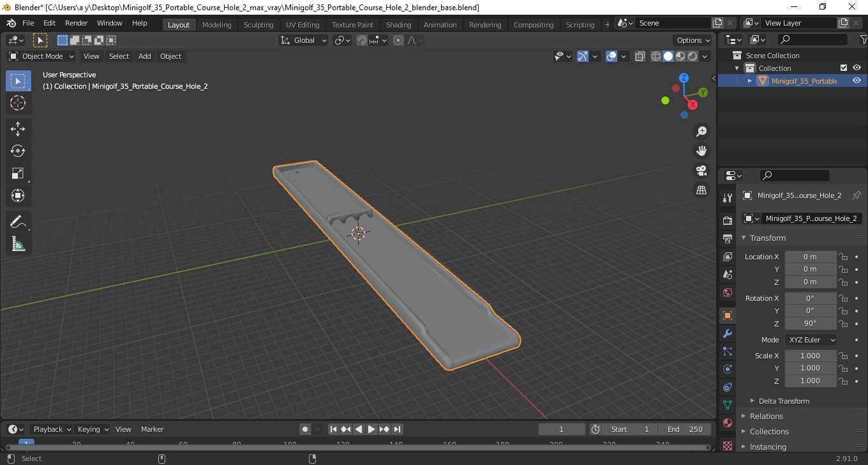
Task: Switch to Modeling workspace tab
Action: [x=216, y=24]
